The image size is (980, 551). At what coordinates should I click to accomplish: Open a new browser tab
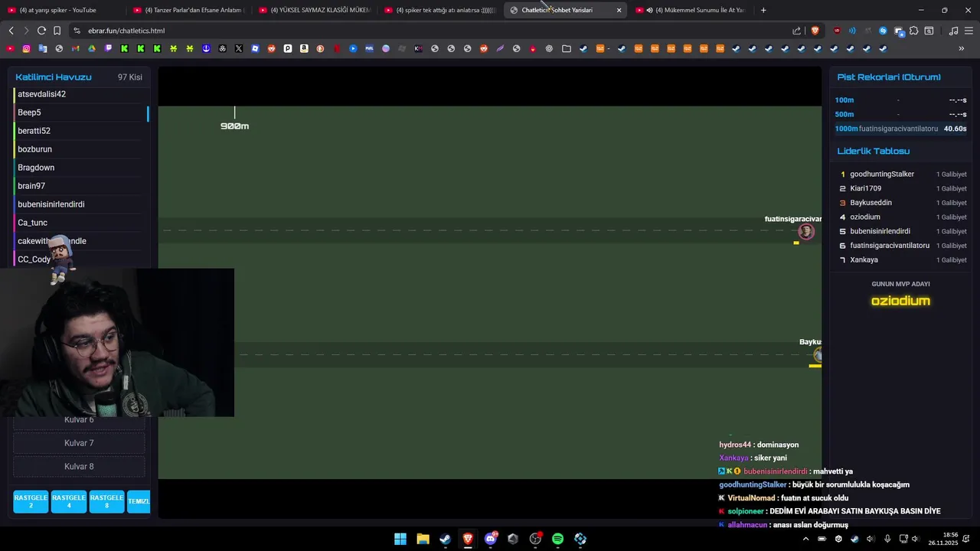(763, 10)
